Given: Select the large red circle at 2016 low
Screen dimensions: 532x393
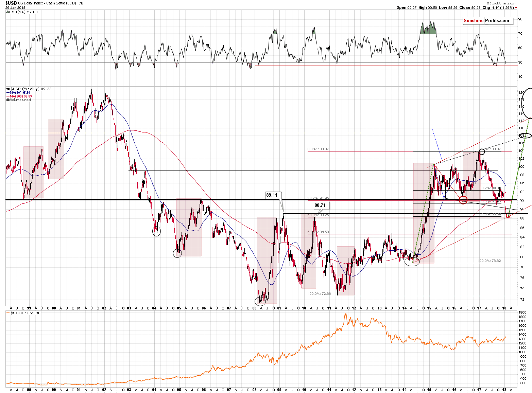Looking at the screenshot, I should pyautogui.click(x=463, y=200).
